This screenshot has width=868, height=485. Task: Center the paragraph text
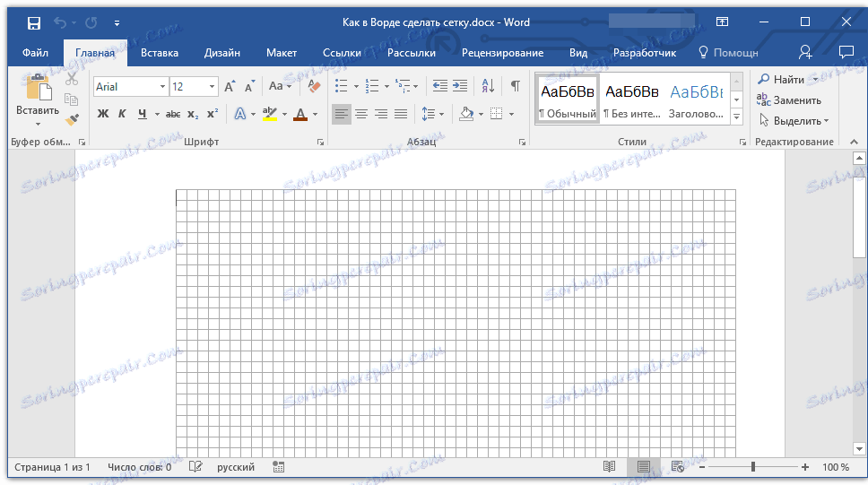tap(361, 114)
